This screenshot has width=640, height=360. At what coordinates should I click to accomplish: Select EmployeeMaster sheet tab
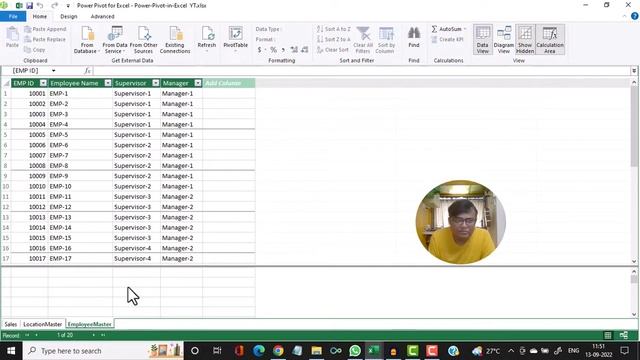(89, 324)
